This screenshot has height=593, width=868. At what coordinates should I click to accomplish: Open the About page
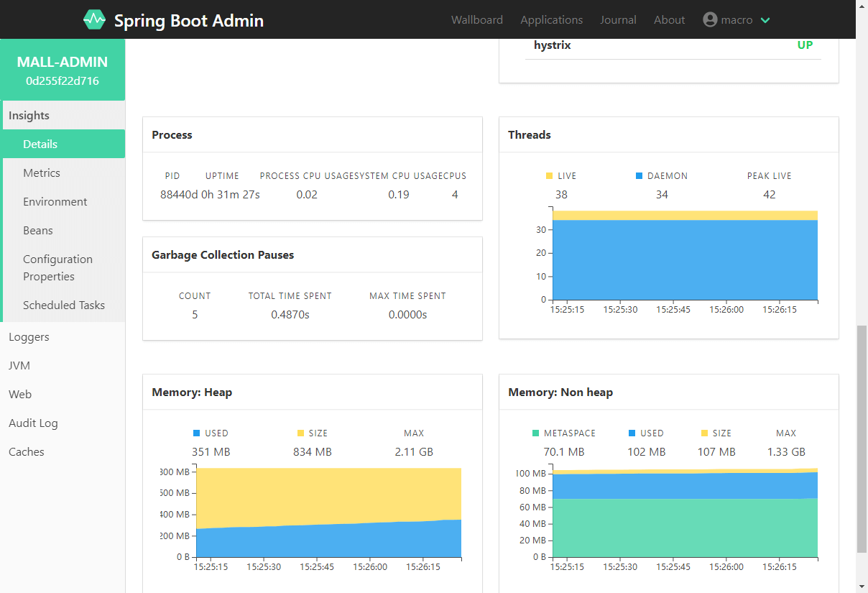click(669, 20)
